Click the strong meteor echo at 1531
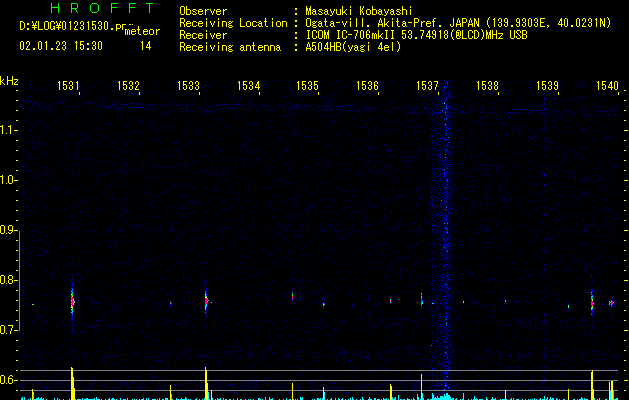Viewport: 629px width, 400px height. click(72, 301)
